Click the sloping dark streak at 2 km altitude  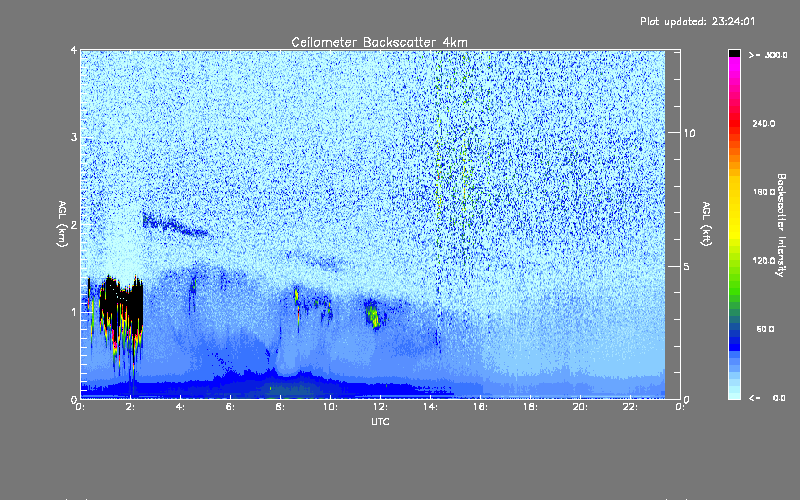click(174, 225)
